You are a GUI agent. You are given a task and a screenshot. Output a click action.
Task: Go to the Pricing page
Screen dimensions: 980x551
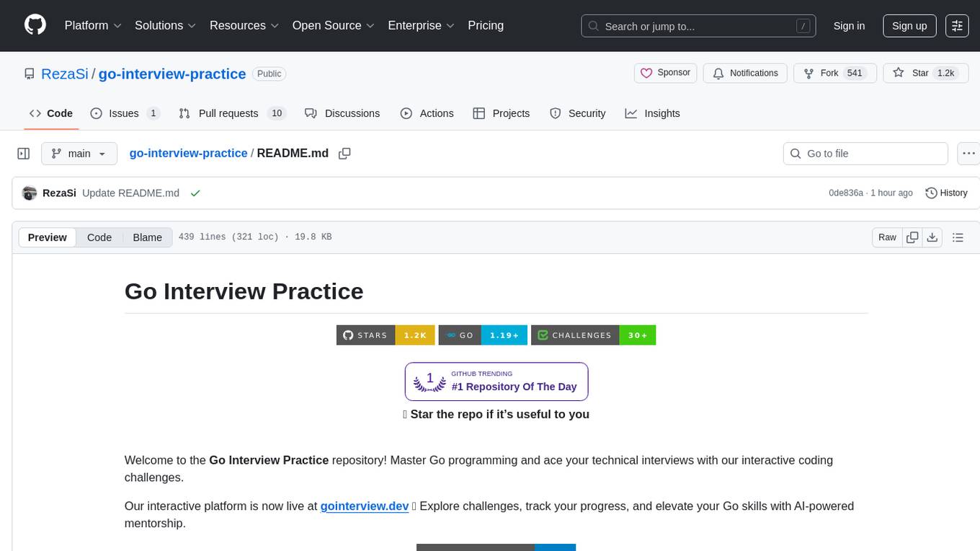pos(486,25)
